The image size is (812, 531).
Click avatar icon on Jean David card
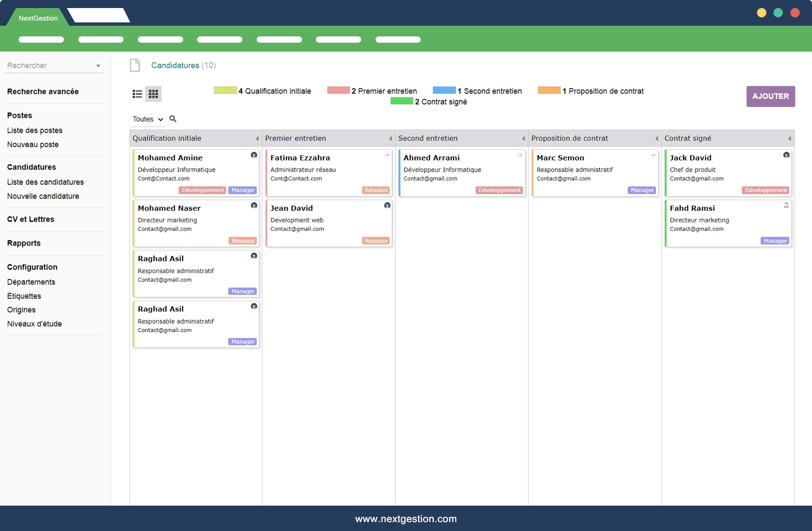(x=387, y=205)
